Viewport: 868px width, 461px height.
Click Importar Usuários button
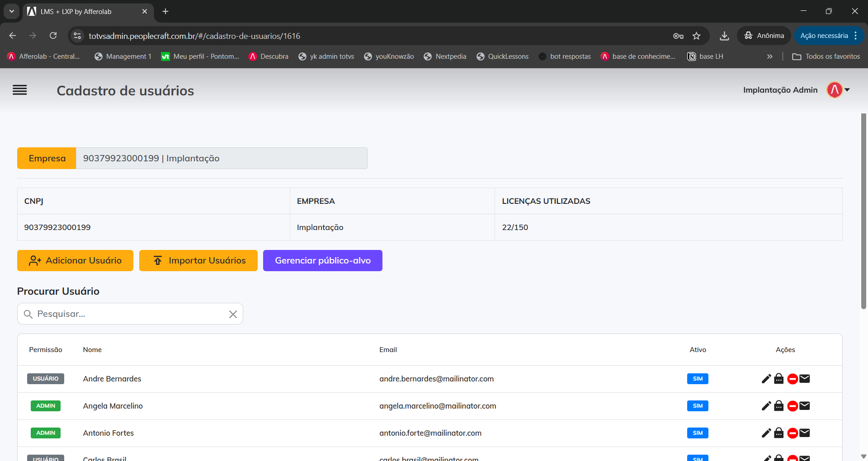(198, 260)
